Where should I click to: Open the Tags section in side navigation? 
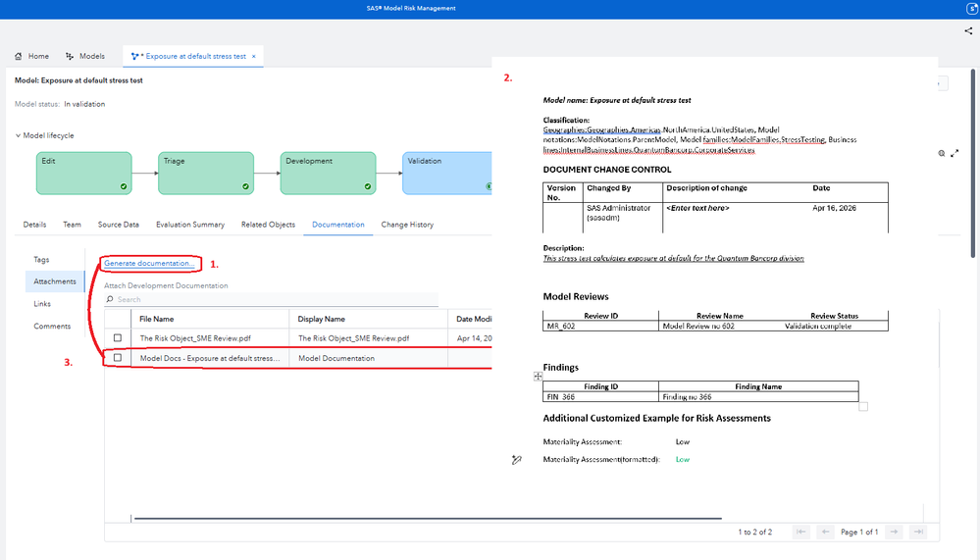[41, 259]
